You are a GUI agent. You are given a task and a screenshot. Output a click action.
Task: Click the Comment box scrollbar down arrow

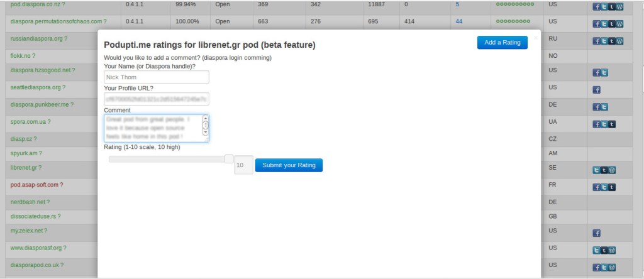point(206,133)
